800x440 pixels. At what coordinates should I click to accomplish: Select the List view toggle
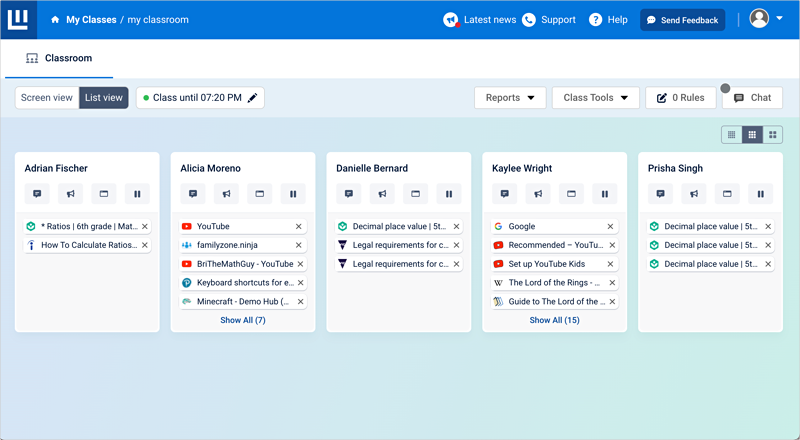pos(104,97)
